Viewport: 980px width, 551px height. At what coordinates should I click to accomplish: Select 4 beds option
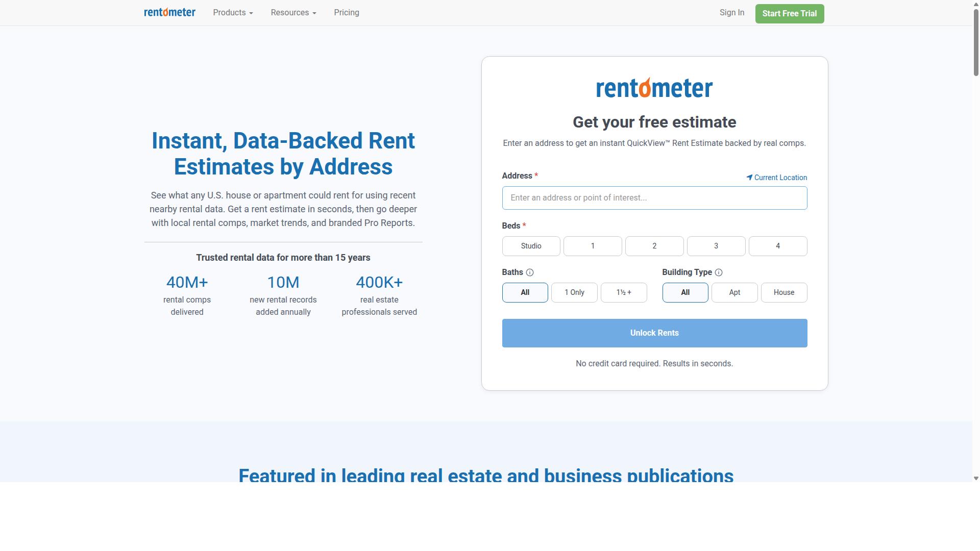point(778,246)
